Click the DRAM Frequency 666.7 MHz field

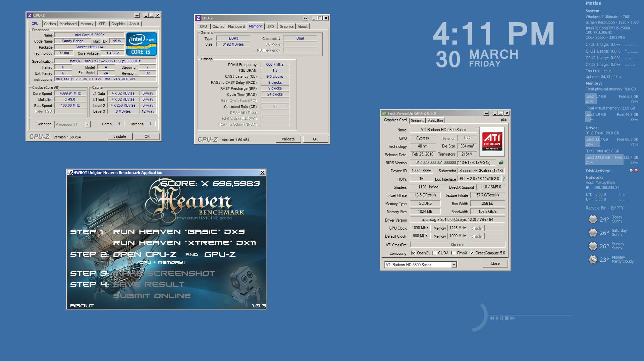(x=275, y=65)
